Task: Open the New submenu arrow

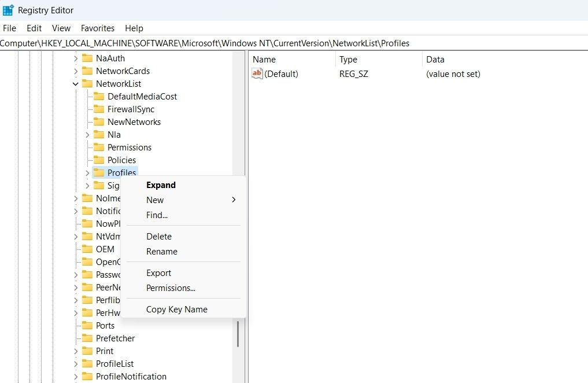Action: (x=234, y=200)
